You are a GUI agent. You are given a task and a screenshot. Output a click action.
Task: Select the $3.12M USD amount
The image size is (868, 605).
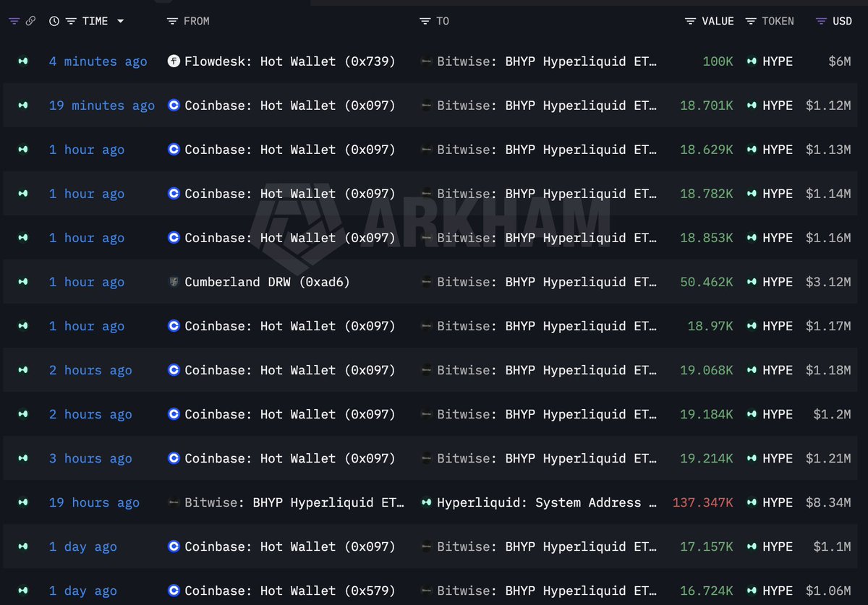pyautogui.click(x=828, y=282)
